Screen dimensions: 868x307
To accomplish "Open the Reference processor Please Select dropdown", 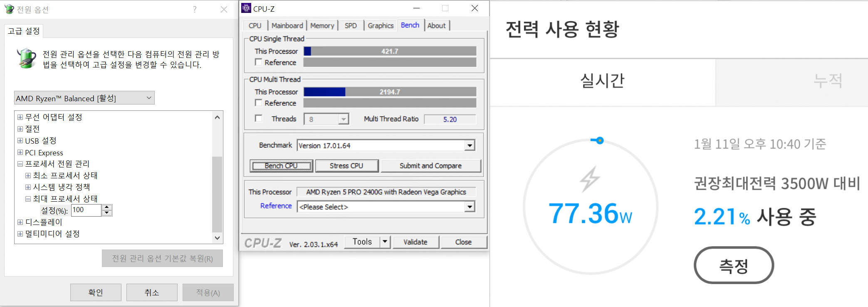I will 470,207.
